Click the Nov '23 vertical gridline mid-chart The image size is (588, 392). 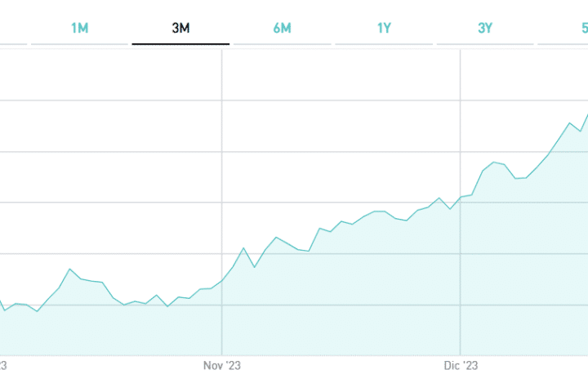(222, 163)
